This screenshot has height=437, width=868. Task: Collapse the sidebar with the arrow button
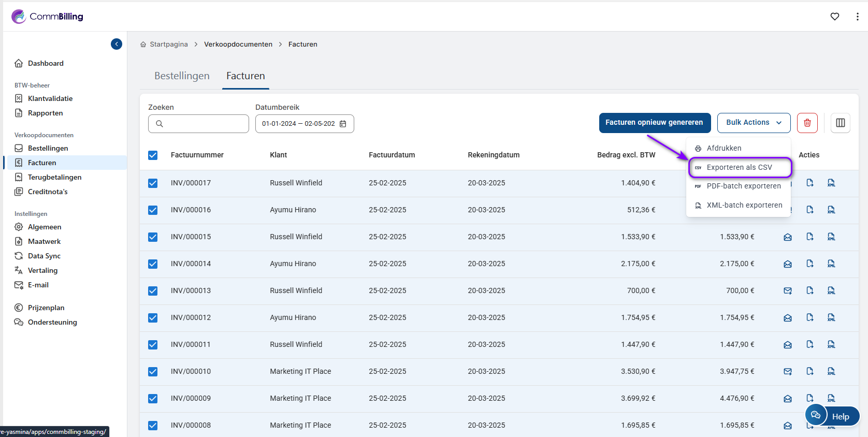[x=117, y=44]
